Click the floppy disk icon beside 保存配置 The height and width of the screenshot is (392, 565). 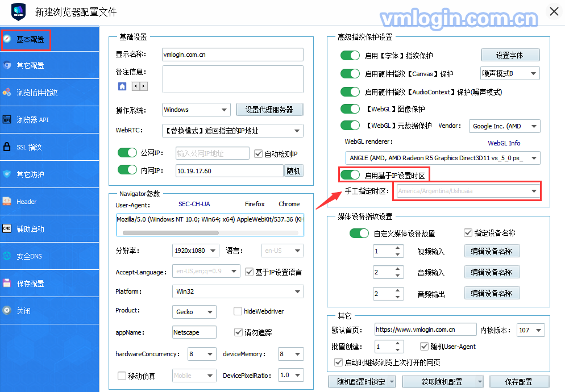7,283
